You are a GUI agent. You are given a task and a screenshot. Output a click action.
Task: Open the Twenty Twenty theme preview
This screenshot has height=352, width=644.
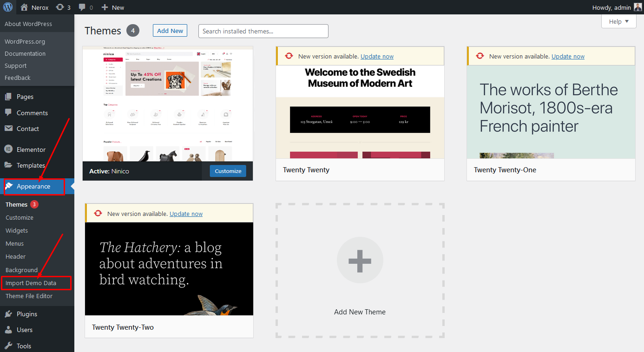[360, 112]
